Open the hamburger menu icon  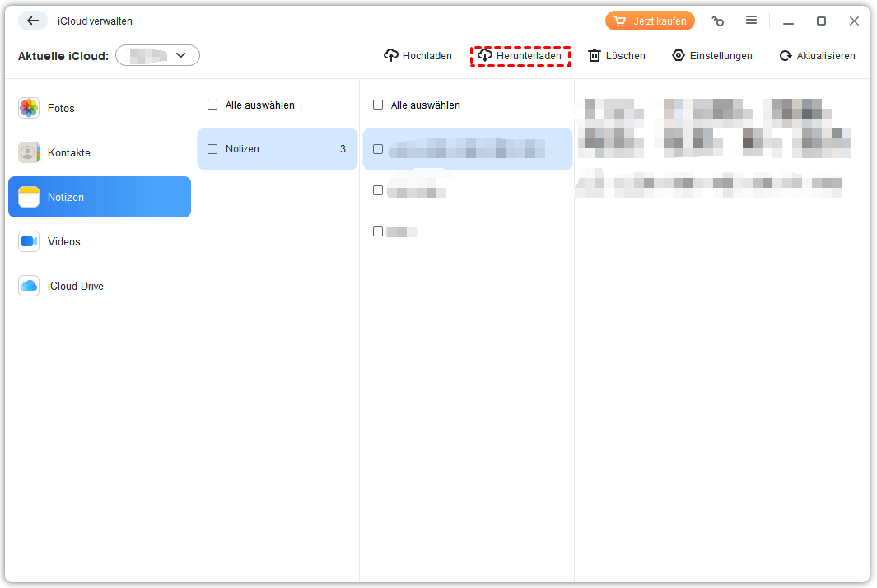[751, 21]
